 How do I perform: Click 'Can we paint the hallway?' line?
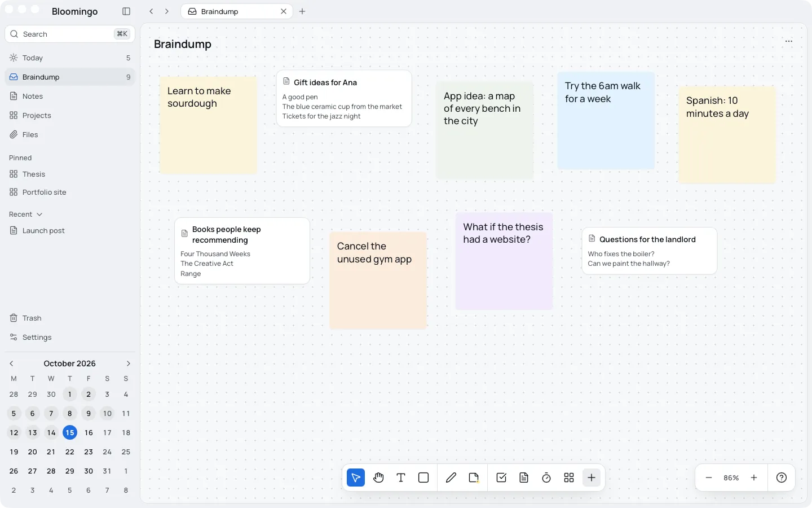click(629, 264)
